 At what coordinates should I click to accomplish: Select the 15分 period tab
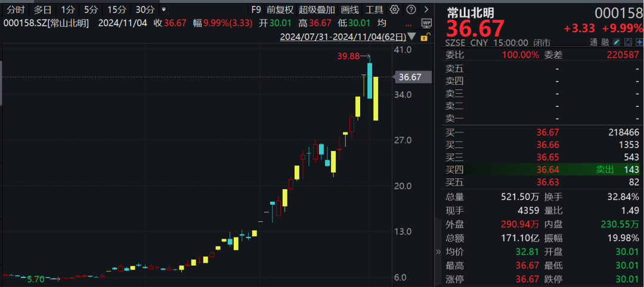coord(117,10)
